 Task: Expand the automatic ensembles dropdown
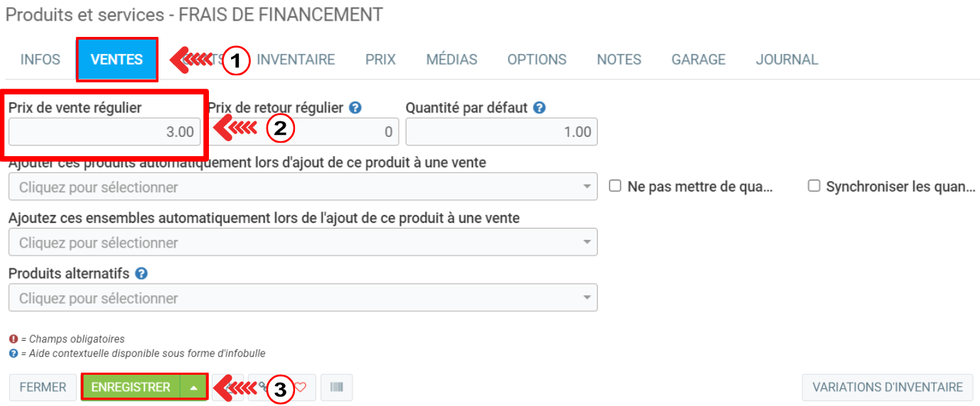[x=303, y=243]
